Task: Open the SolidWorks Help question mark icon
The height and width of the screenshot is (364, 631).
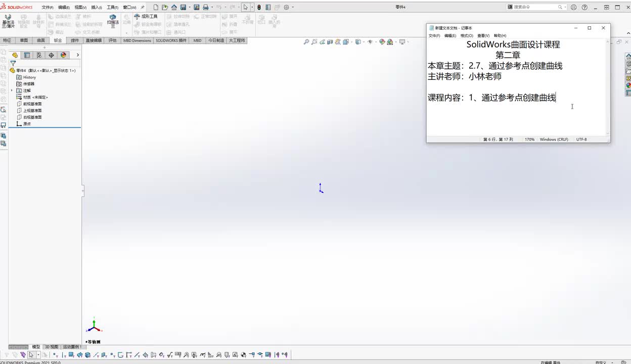Action: coord(584,8)
